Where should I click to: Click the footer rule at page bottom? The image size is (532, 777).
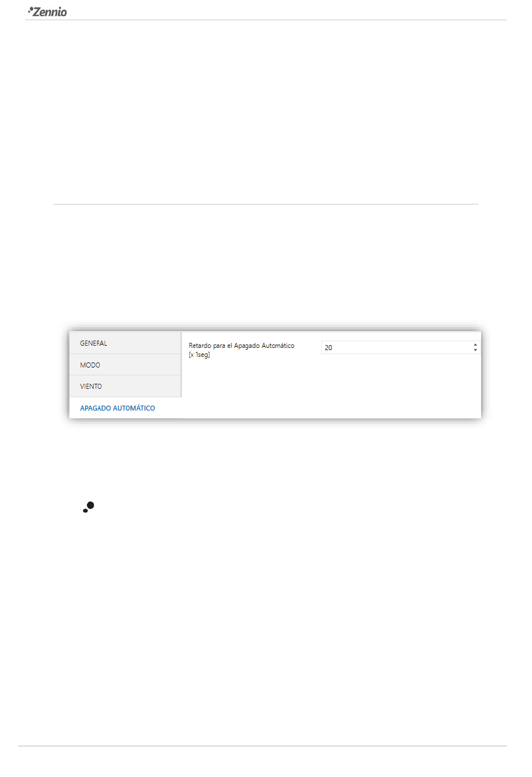[x=262, y=746]
